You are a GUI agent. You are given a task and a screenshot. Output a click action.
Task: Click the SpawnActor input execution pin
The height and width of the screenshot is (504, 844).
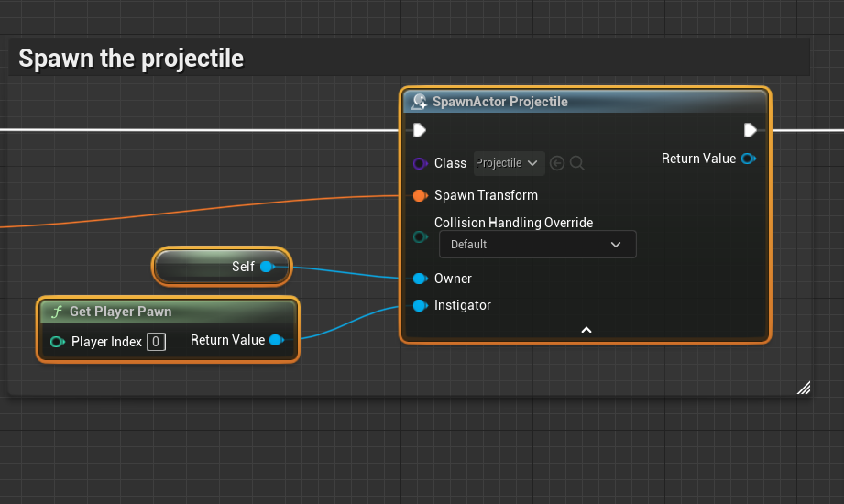(x=419, y=130)
